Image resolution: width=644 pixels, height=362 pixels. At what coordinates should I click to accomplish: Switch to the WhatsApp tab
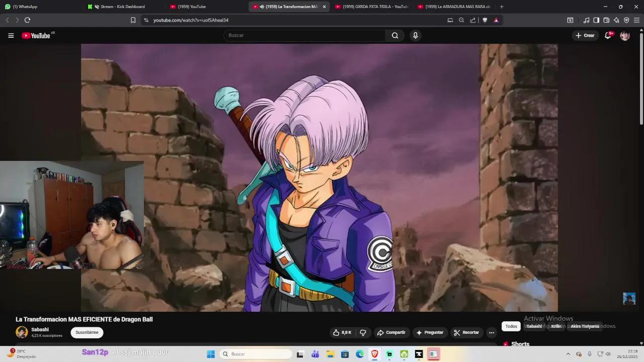[41, 7]
